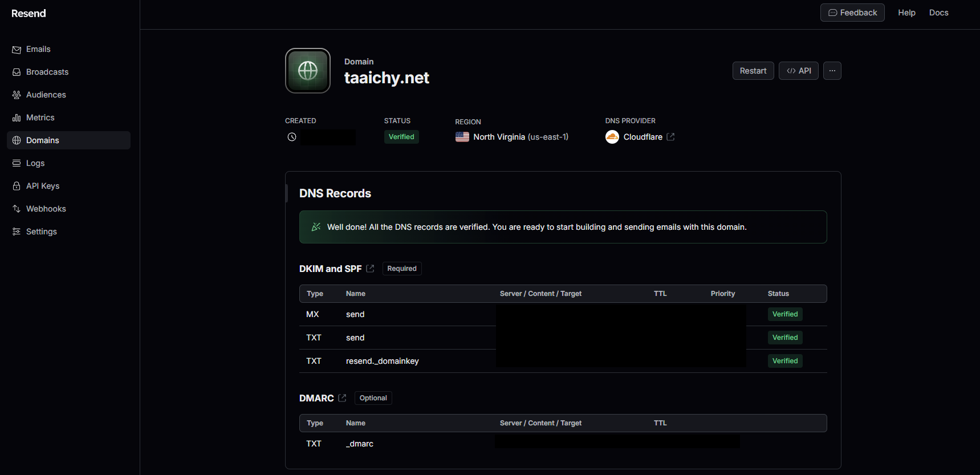Click the Webhooks icon in sidebar
Screen dimensions: 980x475
(17, 209)
